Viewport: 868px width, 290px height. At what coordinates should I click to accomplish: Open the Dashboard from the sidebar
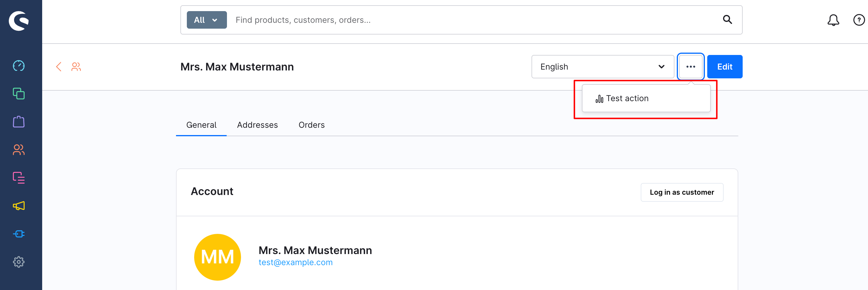pyautogui.click(x=19, y=66)
